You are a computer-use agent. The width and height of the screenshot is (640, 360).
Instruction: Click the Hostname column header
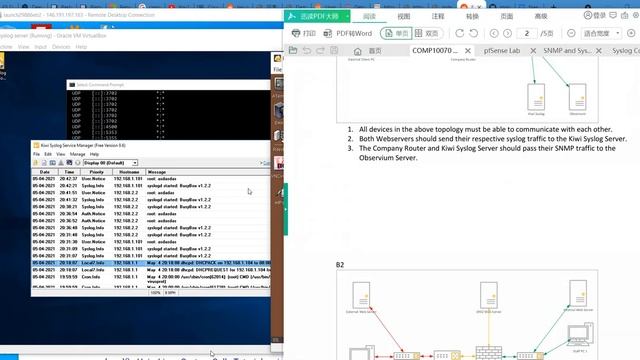pyautogui.click(x=129, y=172)
